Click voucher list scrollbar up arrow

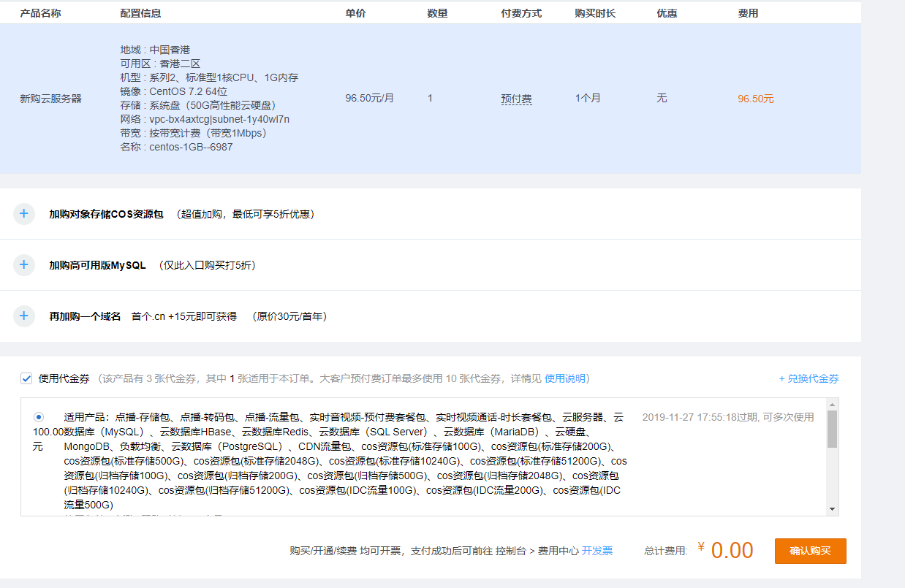(832, 404)
